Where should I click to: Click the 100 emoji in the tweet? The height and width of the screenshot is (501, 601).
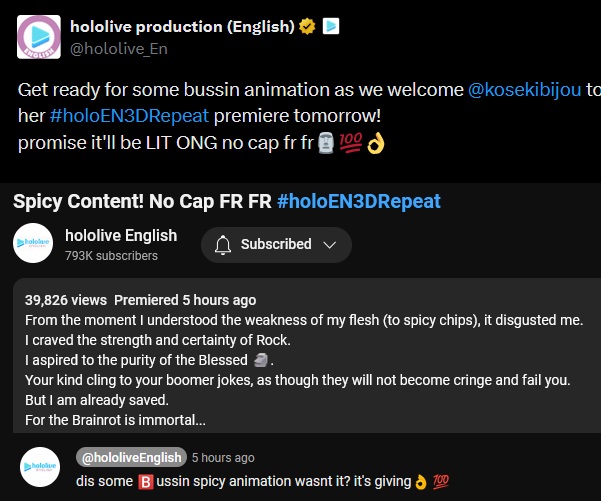point(351,143)
